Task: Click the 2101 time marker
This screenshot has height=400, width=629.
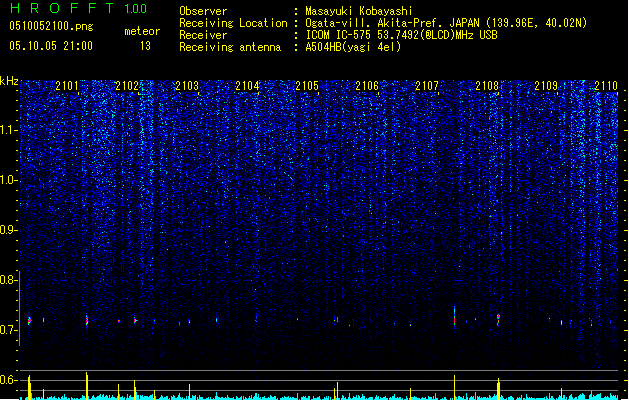Action: (67, 86)
